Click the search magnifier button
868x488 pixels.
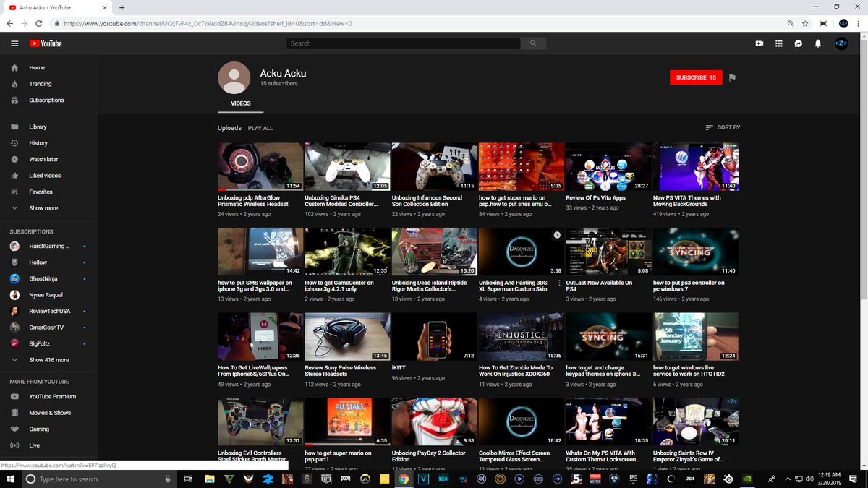(x=533, y=43)
